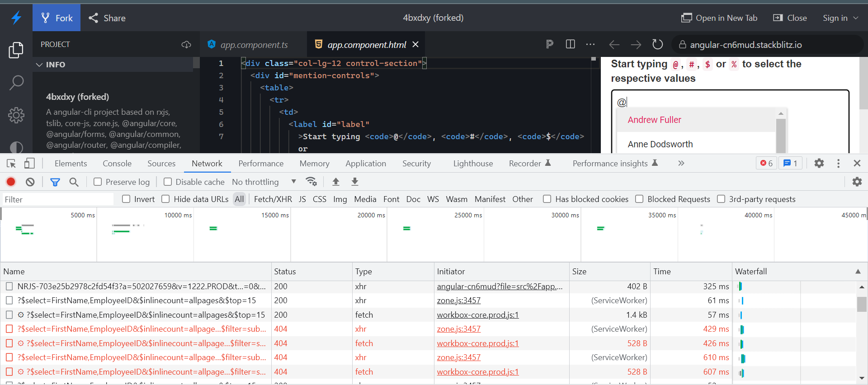Open Network panel settings gear
The image size is (868, 385).
[857, 182]
